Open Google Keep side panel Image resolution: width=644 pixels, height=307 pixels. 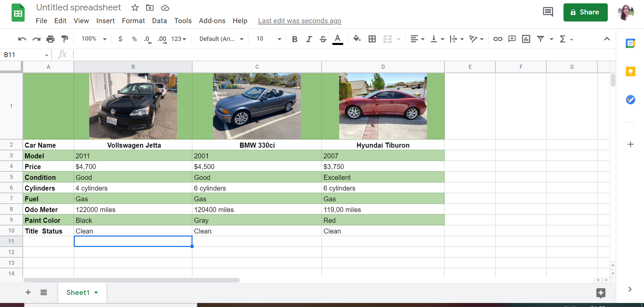(630, 71)
